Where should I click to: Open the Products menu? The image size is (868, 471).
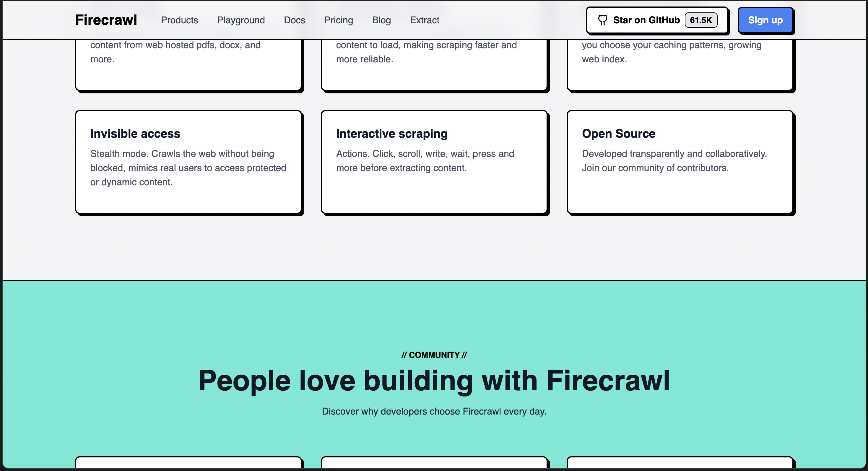tap(179, 20)
